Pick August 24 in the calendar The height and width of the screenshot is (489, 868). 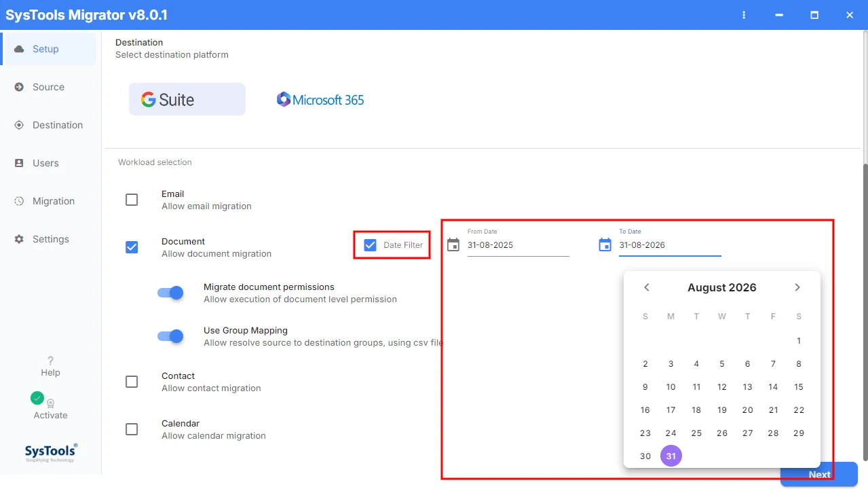671,433
